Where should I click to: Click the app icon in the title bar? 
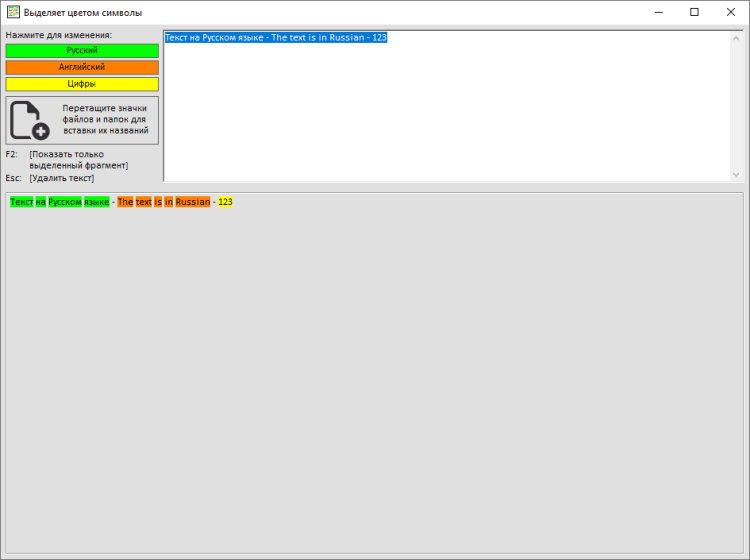(12, 12)
